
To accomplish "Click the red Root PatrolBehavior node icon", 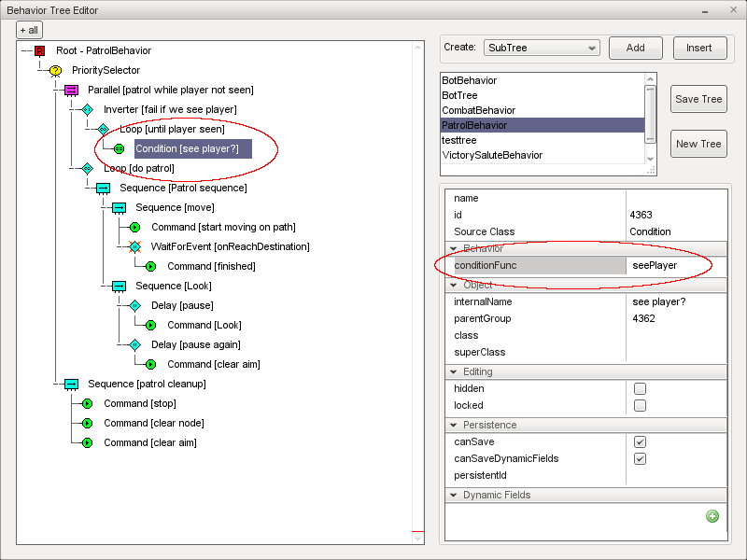I will tap(39, 51).
